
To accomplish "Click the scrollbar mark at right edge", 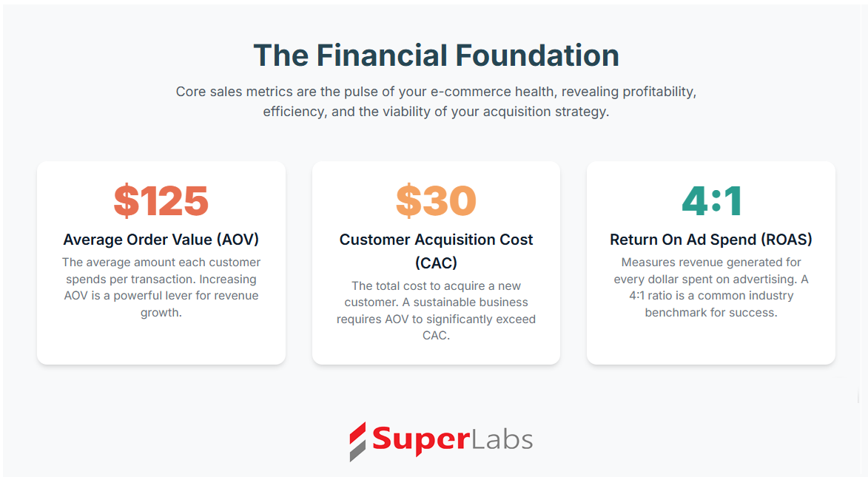I will tap(858, 396).
